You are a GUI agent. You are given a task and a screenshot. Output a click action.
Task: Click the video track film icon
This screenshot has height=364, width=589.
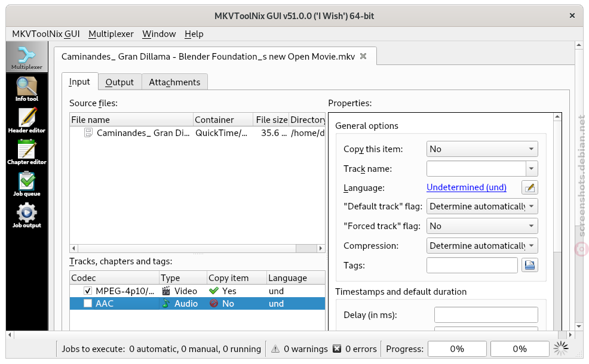pyautogui.click(x=165, y=291)
